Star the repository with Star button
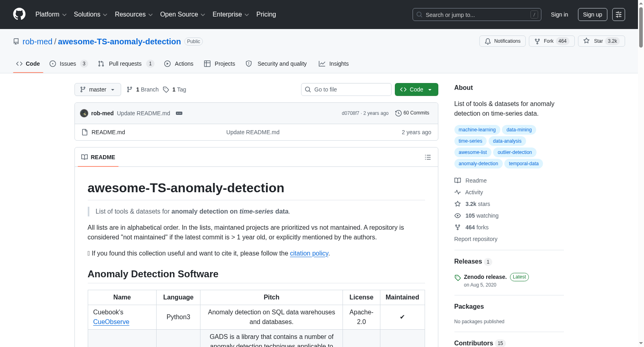Image resolution: width=644 pixels, height=347 pixels. (x=601, y=41)
